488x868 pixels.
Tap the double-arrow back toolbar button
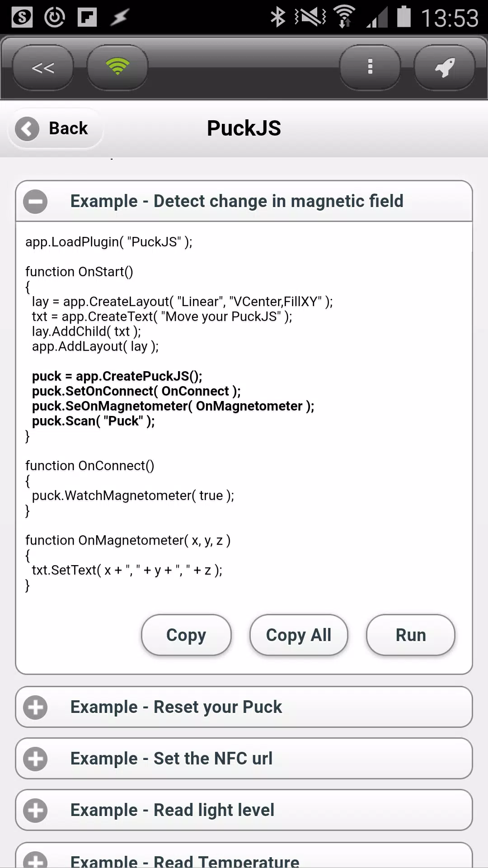tap(43, 67)
